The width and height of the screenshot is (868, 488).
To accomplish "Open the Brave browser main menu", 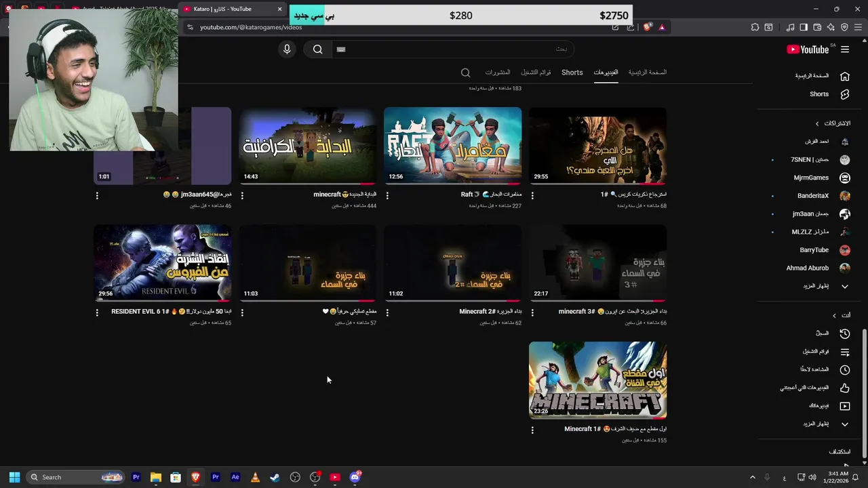I will pyautogui.click(x=858, y=27).
